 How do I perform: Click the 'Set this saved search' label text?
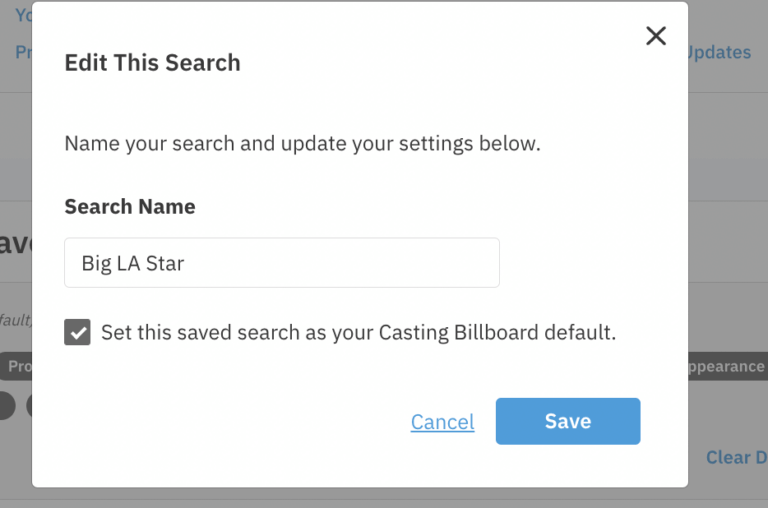[x=359, y=333]
